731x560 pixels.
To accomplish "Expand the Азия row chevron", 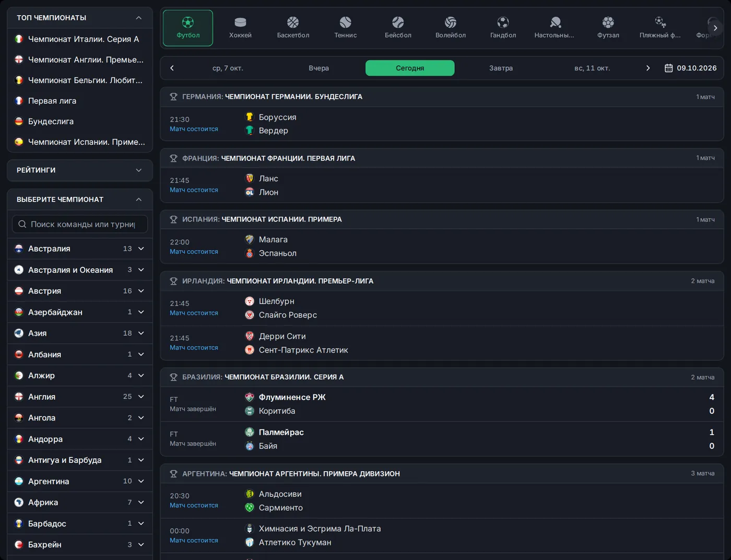I will (141, 333).
